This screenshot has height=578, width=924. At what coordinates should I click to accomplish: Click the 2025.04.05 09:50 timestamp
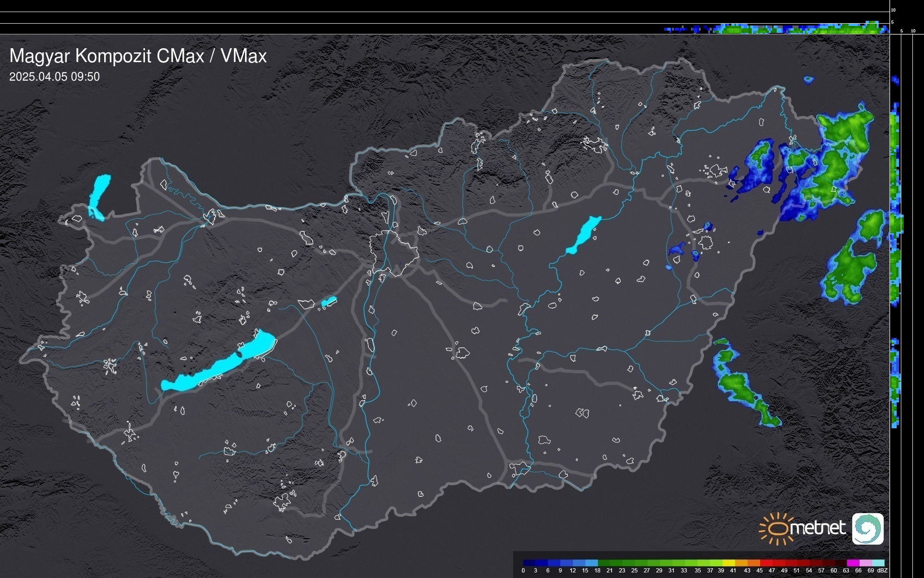click(x=54, y=77)
